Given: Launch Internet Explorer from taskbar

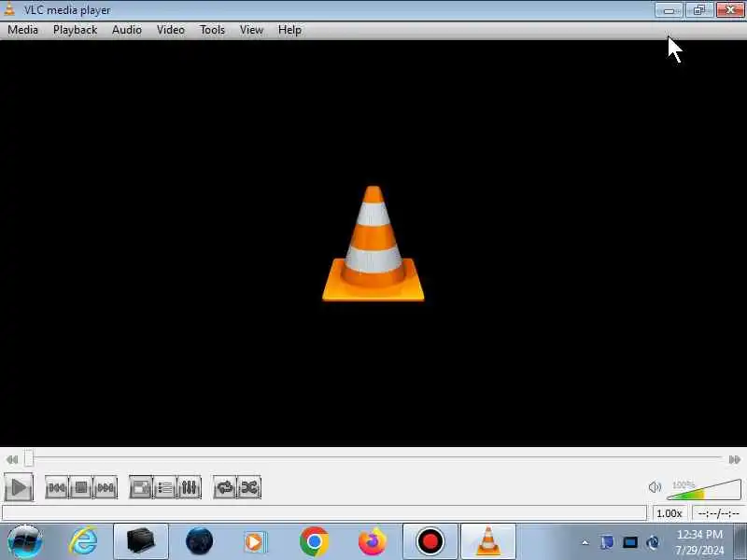Looking at the screenshot, I should pyautogui.click(x=83, y=542).
